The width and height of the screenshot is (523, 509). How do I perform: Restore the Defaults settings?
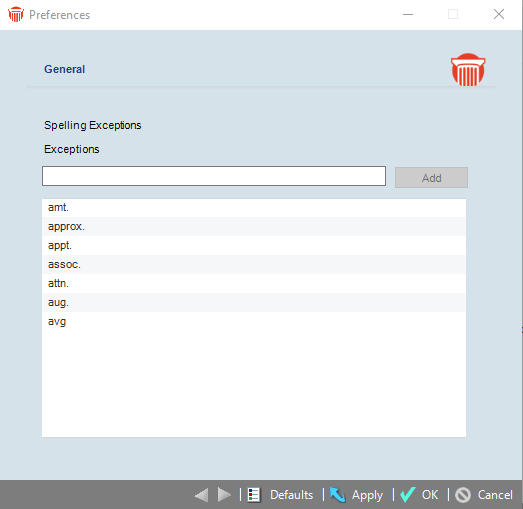coord(291,495)
